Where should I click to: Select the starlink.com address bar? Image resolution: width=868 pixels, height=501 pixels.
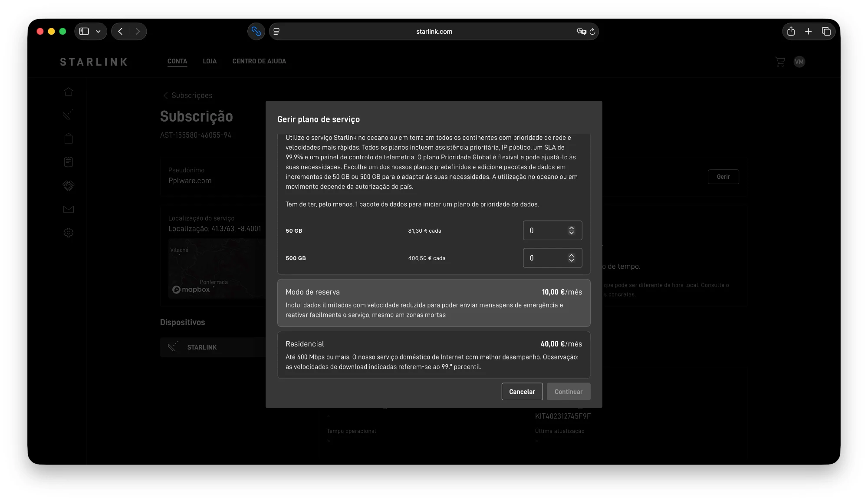tap(434, 31)
